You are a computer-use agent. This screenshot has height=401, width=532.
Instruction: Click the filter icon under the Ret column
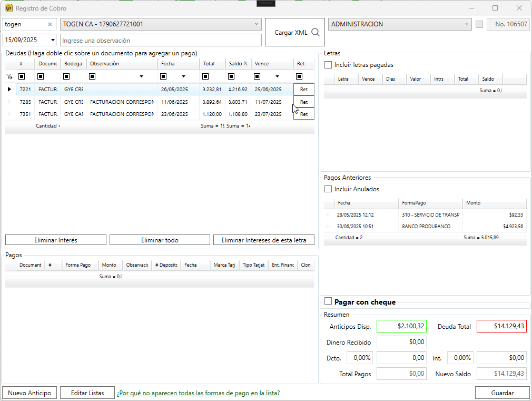pos(299,76)
